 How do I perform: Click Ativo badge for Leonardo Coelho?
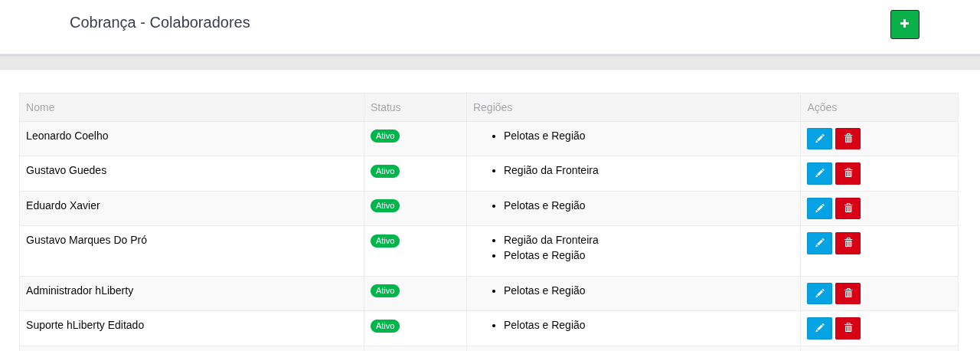click(385, 136)
